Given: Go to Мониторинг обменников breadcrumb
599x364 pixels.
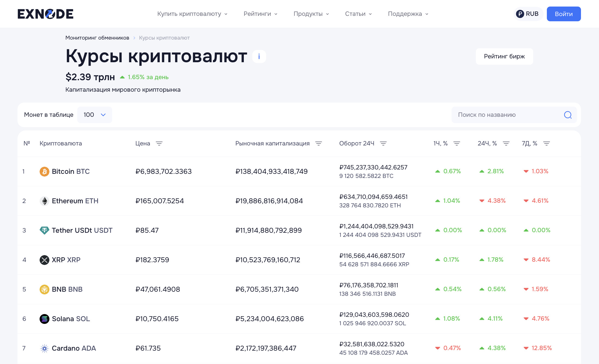Looking at the screenshot, I should [x=97, y=38].
